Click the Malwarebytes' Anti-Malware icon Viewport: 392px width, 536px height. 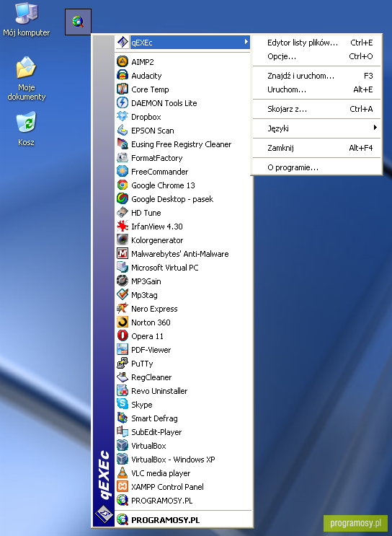pyautogui.click(x=122, y=254)
